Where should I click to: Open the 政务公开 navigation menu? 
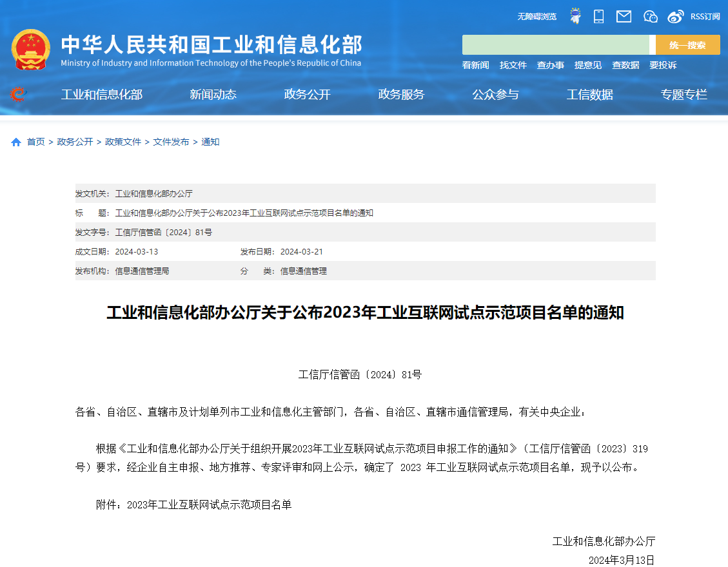coord(307,95)
